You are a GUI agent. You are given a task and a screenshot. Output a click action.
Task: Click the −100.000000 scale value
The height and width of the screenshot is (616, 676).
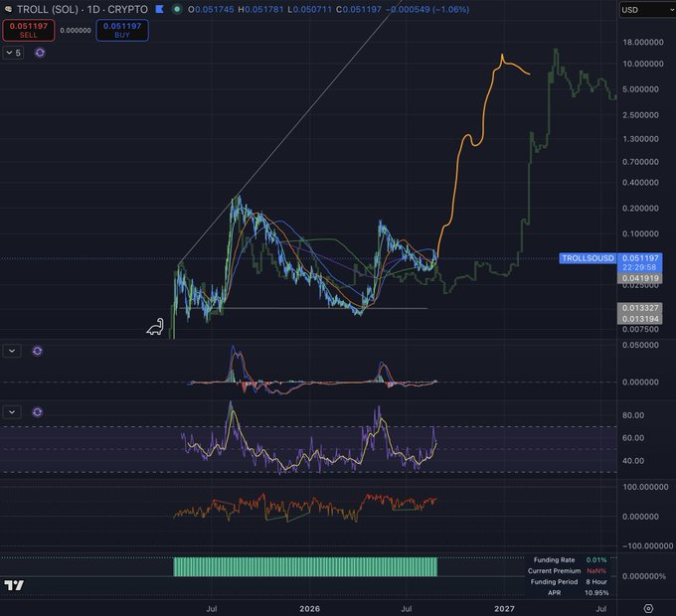(647, 545)
